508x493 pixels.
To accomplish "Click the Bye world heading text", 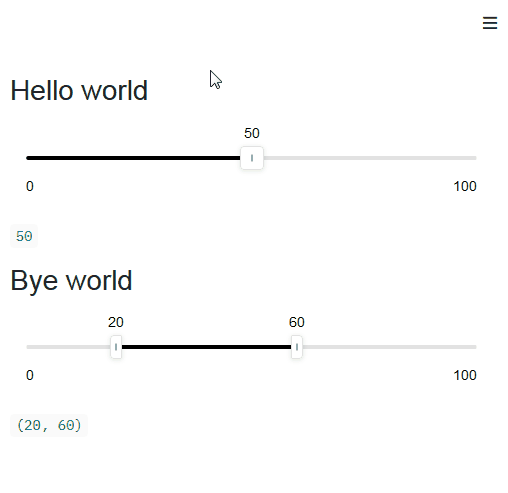I will 71,281.
